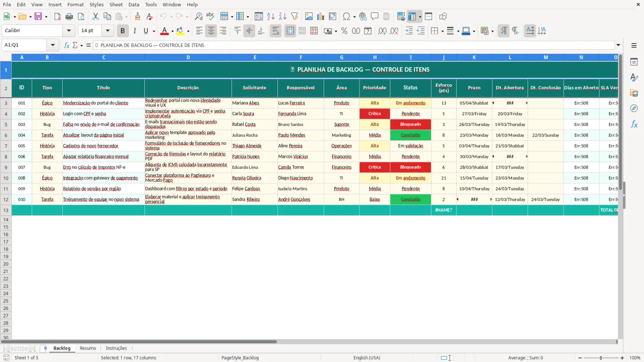Open Find & Replace
The image size is (644, 362).
coord(199,17)
